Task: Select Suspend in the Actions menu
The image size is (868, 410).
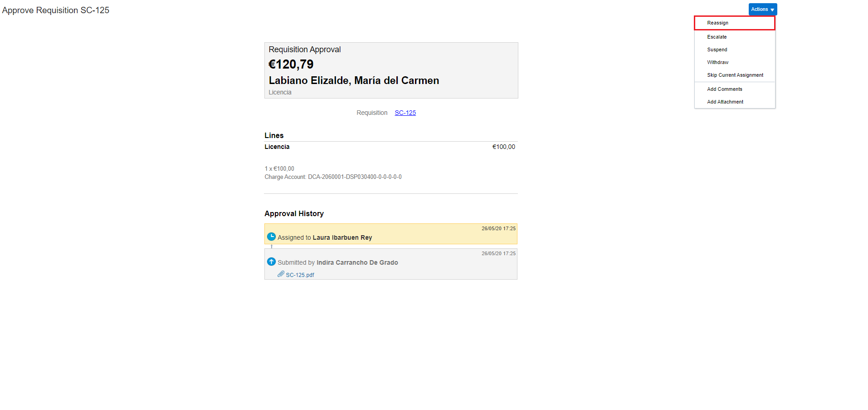Action: (717, 49)
